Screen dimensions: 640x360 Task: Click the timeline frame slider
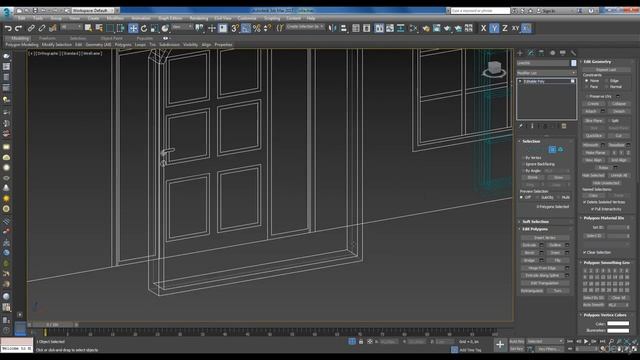[52, 325]
